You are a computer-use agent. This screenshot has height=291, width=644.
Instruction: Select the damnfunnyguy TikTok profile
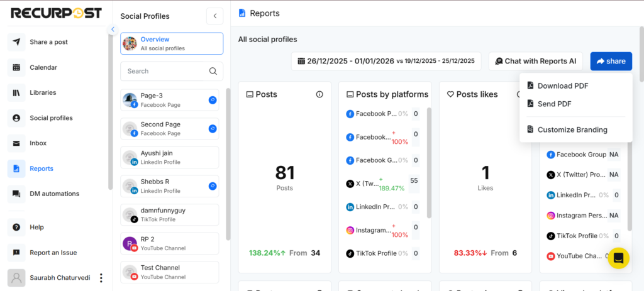tap(170, 215)
